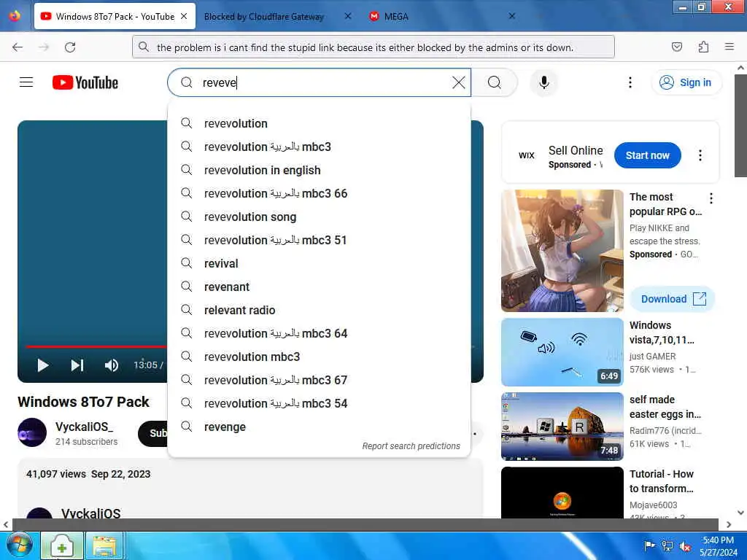Image resolution: width=747 pixels, height=560 pixels.
Task: Click the NIKKE ad Download button
Action: [672, 299]
